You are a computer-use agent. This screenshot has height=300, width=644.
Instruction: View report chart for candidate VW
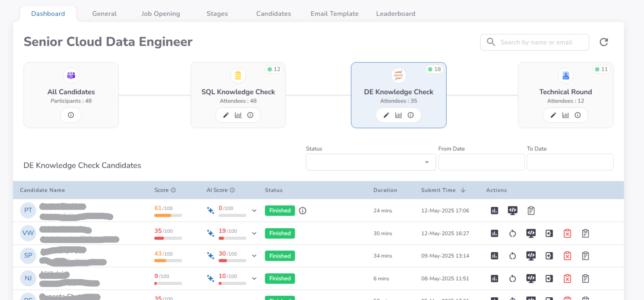[494, 233]
